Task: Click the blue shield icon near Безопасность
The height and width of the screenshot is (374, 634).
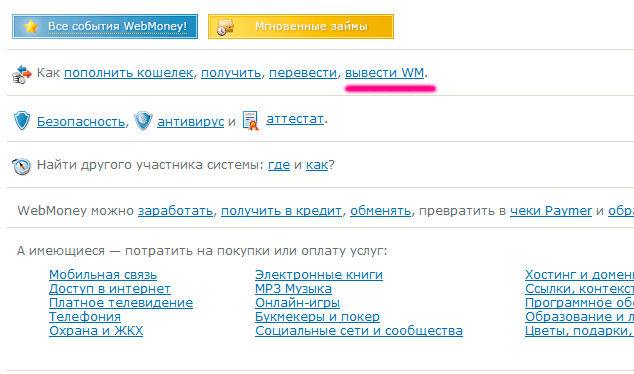Action: (22, 120)
